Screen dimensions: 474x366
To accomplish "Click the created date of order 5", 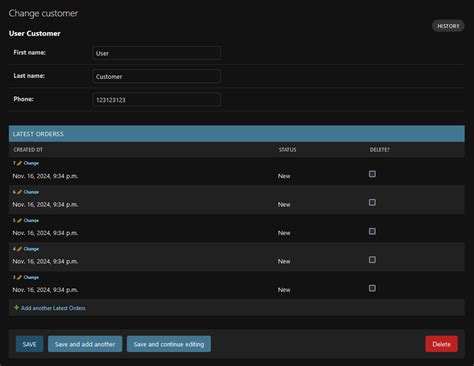I will (x=45, y=233).
